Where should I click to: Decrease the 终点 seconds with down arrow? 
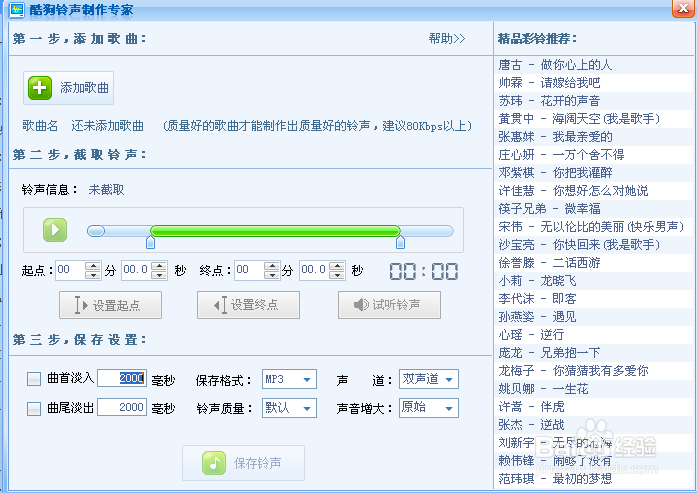point(337,274)
